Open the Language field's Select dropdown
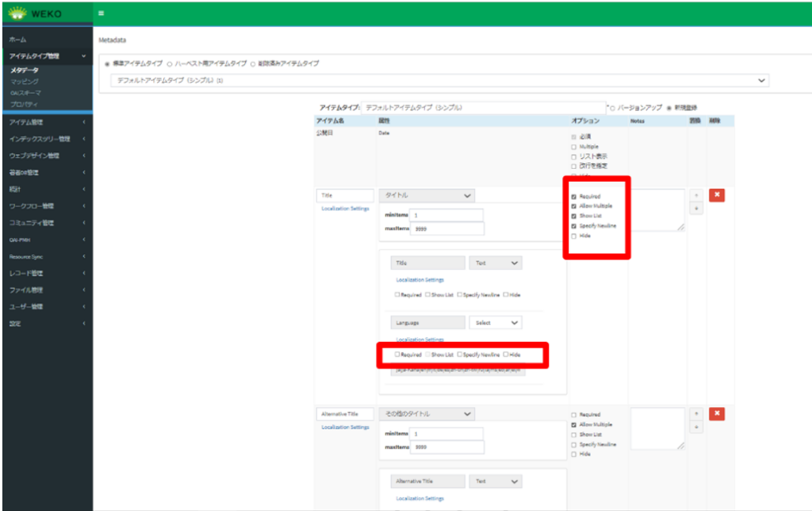The width and height of the screenshot is (812, 511). coord(495,323)
